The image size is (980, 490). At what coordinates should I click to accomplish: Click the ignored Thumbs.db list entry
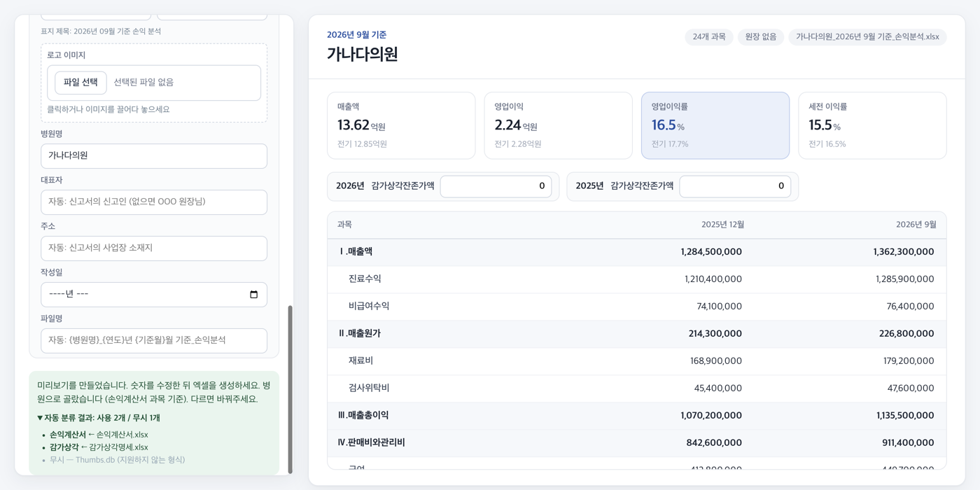click(117, 460)
